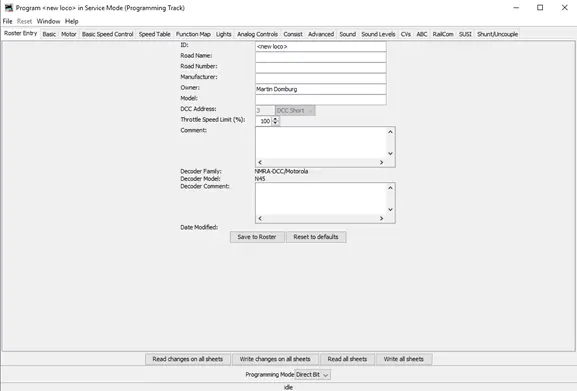The height and width of the screenshot is (391, 577).
Task: Increase Throttle Speed Limit with up arrow
Action: click(x=275, y=119)
